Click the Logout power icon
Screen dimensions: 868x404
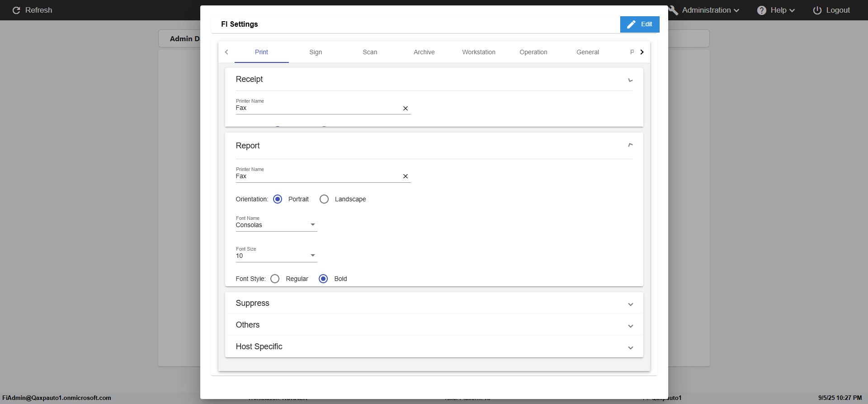coord(817,10)
